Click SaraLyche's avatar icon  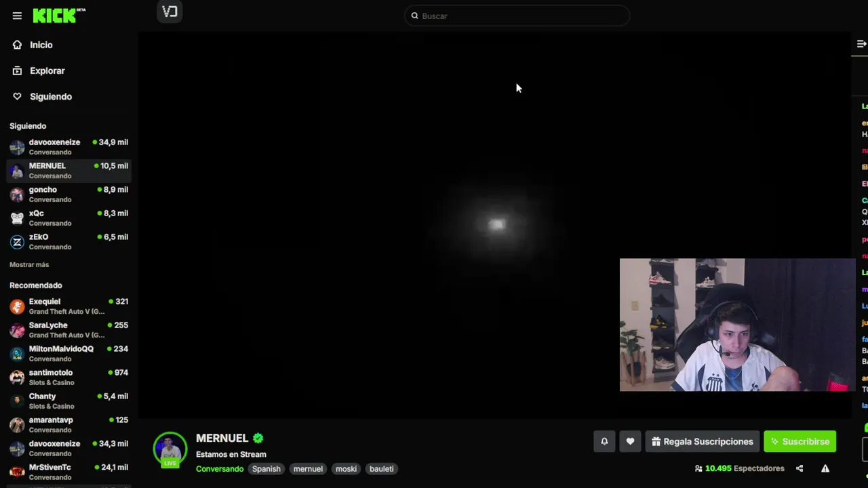[x=17, y=330]
